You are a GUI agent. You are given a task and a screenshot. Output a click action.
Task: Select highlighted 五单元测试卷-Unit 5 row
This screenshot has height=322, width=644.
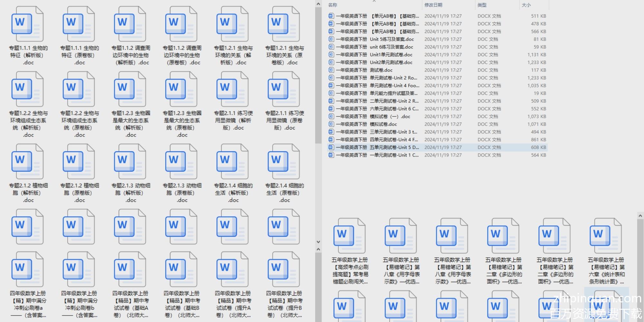[x=394, y=147]
